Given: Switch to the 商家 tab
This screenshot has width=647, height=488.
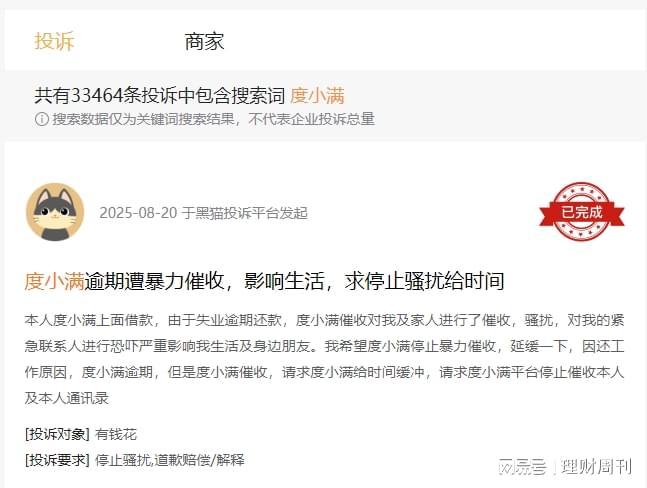Looking at the screenshot, I should (204, 42).
